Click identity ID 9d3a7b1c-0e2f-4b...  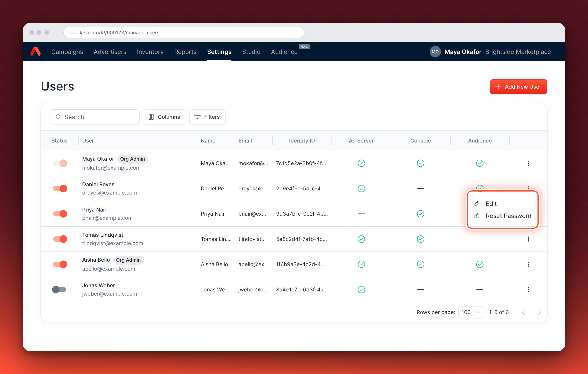(x=302, y=214)
